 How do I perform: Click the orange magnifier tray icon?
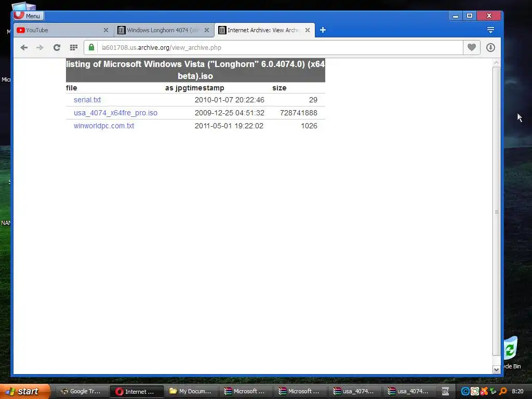(x=503, y=391)
